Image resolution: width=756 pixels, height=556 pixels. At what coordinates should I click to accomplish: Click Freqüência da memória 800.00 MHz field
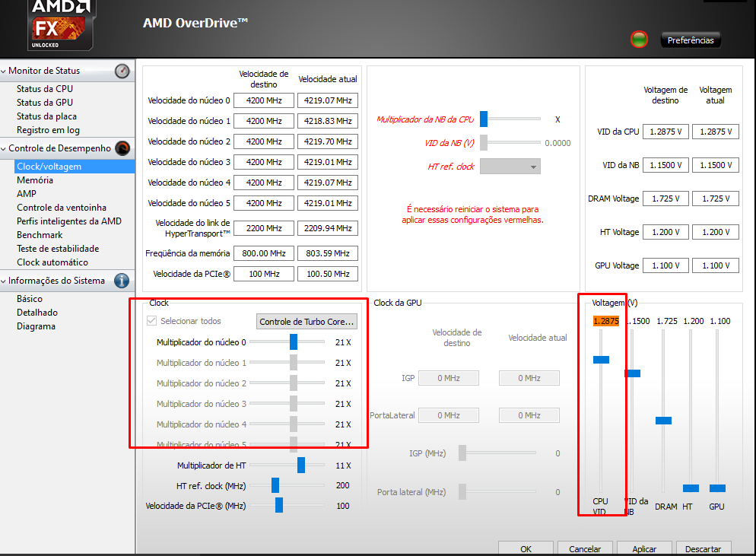tap(264, 253)
